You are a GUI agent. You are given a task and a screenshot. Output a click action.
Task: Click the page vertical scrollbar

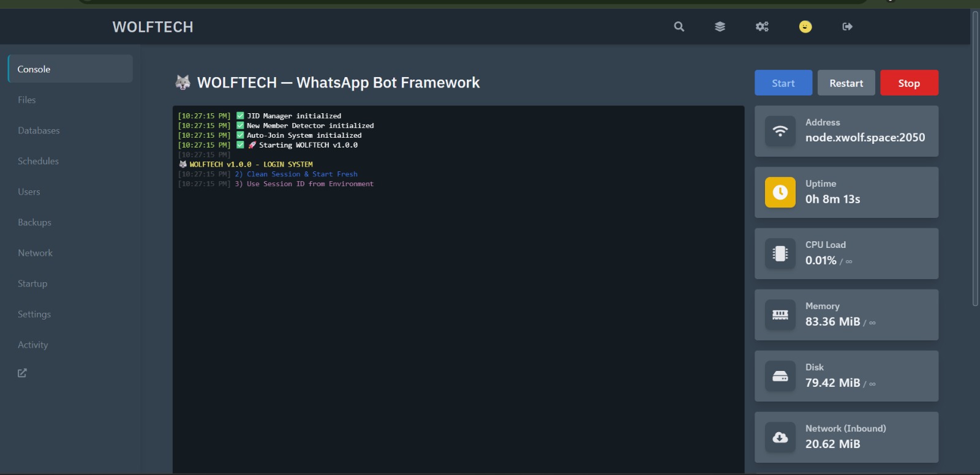coord(975,158)
